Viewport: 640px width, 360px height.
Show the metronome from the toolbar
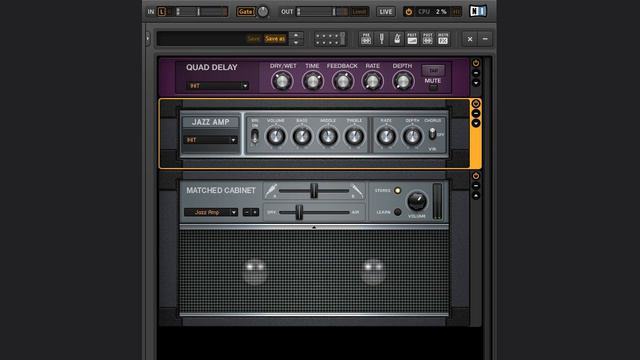tap(397, 39)
